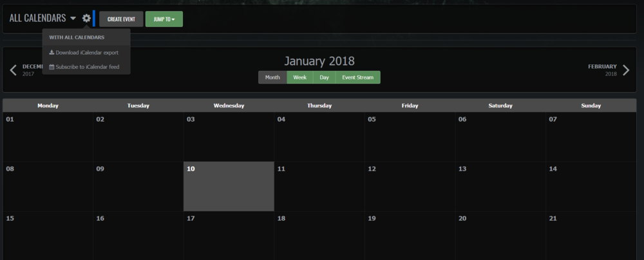Click the gear settings icon

[x=86, y=19]
